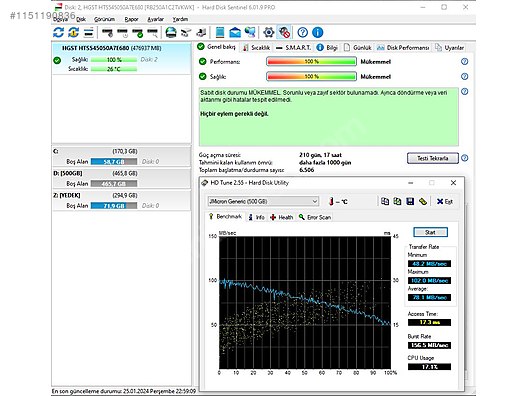The width and height of the screenshot is (528, 396).
Task: Click the Exit button in HD Tune
Action: [x=444, y=201]
